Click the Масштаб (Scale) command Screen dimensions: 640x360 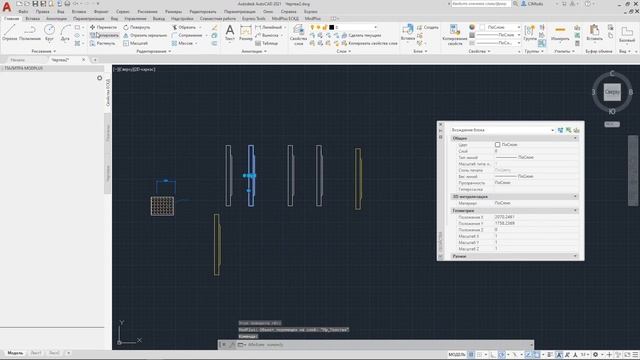click(136, 43)
